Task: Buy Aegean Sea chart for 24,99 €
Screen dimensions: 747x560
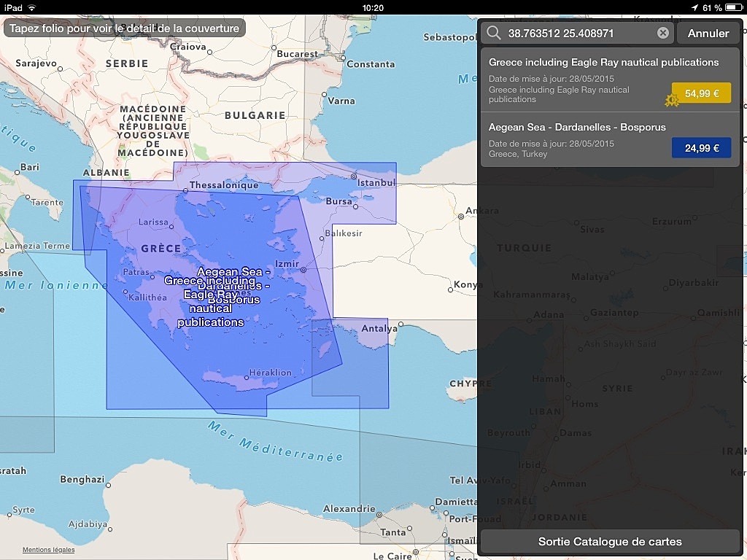Action: tap(701, 148)
